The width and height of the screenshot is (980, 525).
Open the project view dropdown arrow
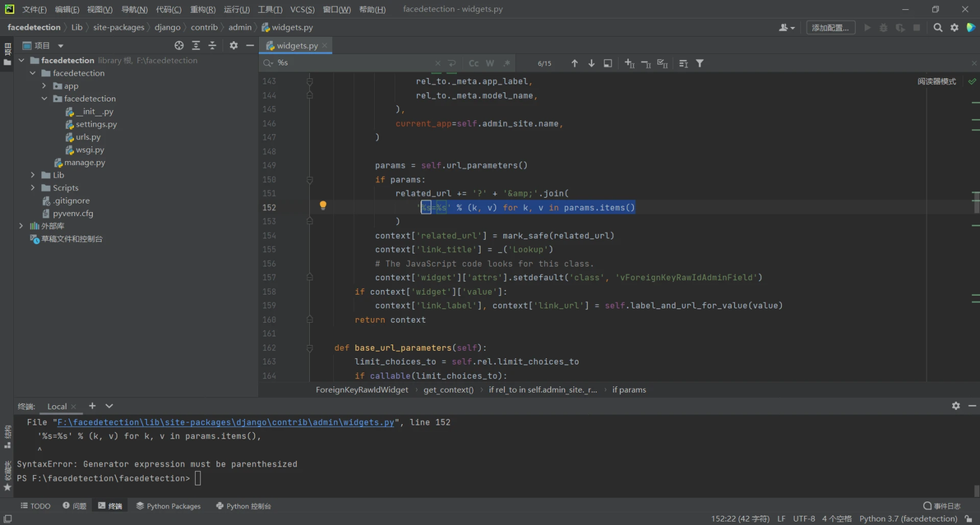(61, 45)
